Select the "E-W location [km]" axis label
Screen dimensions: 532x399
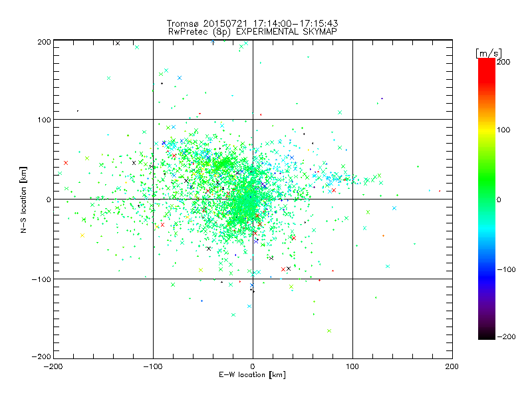click(252, 375)
